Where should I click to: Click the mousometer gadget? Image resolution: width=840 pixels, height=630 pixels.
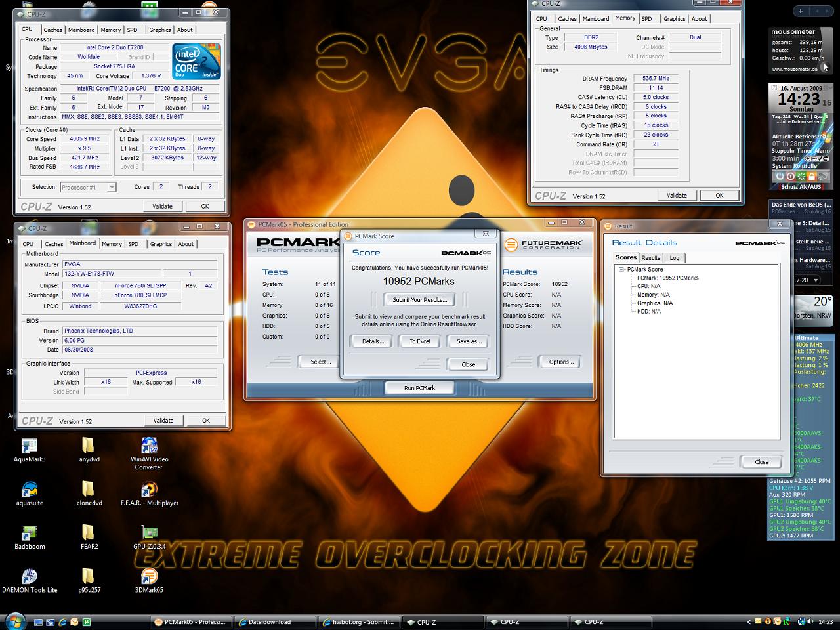pos(799,50)
